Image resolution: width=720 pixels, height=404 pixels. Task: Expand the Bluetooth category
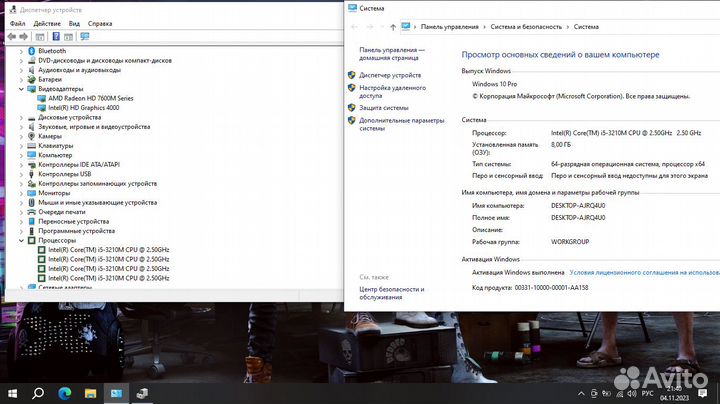click(21, 51)
